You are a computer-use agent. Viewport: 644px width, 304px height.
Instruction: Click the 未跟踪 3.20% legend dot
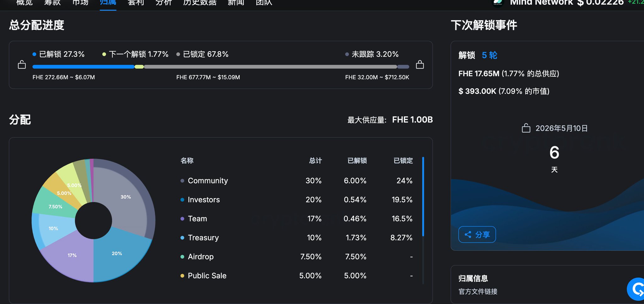click(347, 54)
